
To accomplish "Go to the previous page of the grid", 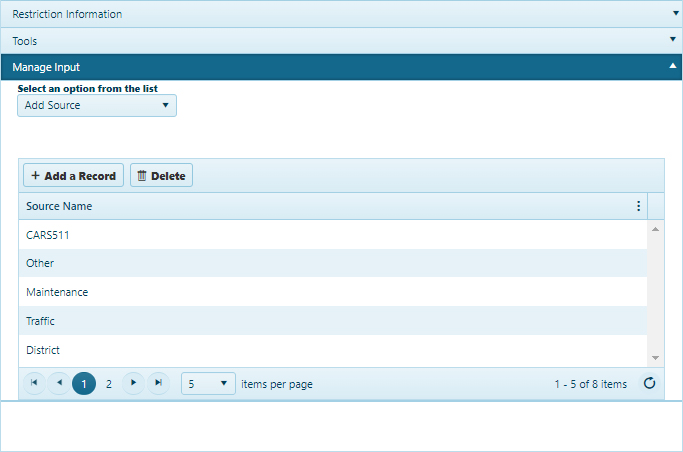I will (59, 383).
